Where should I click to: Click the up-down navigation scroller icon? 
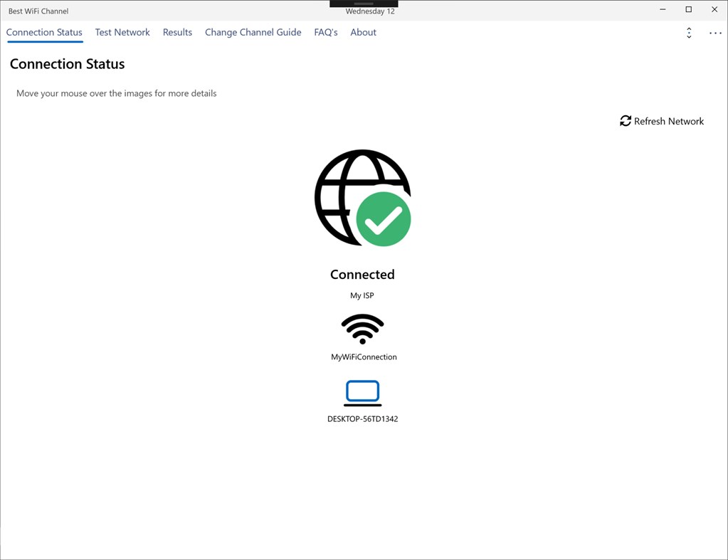pos(688,33)
